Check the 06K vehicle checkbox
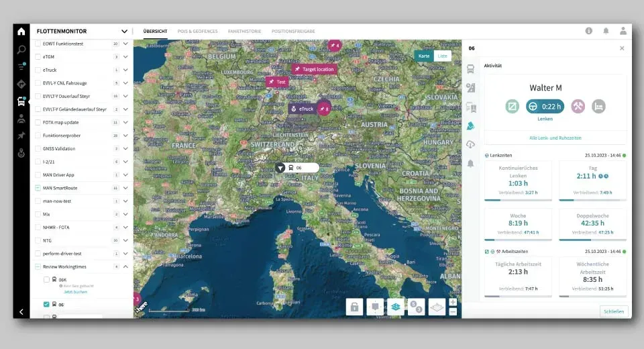644x349 pixels. tap(46, 279)
